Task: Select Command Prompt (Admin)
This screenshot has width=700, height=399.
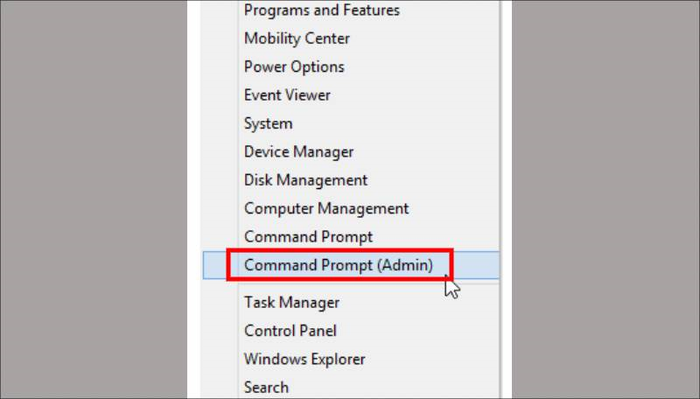Action: coord(338,265)
